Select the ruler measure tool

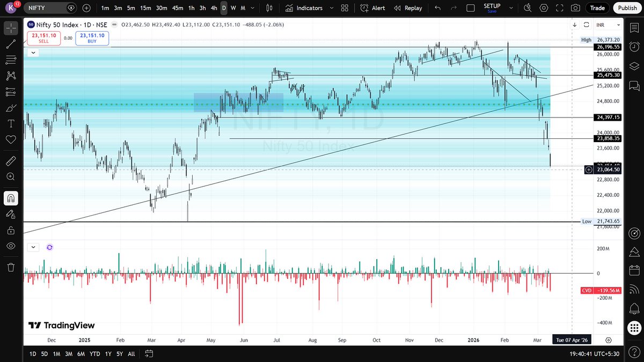(x=11, y=160)
